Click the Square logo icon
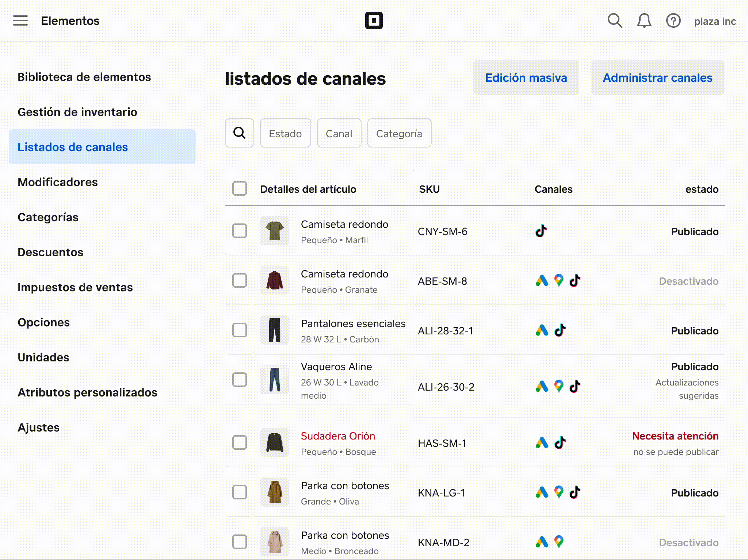This screenshot has width=748, height=560. pos(374,20)
